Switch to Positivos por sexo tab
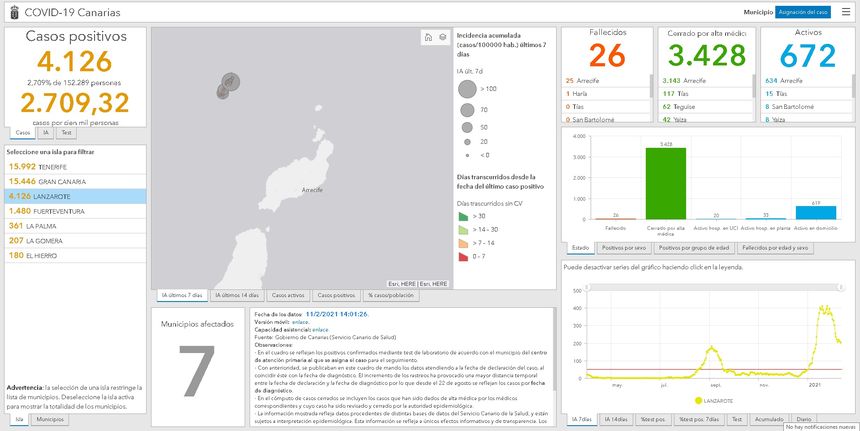 [x=625, y=247]
